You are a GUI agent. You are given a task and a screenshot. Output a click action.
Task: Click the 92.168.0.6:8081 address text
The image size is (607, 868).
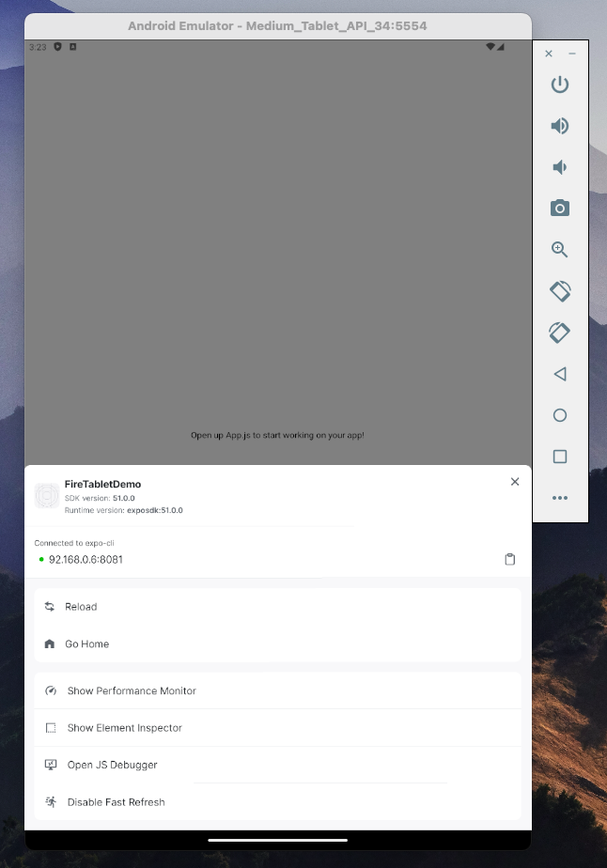(x=86, y=560)
